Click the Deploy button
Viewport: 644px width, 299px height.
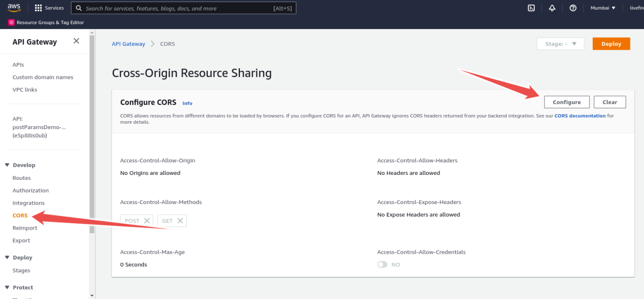(x=611, y=44)
